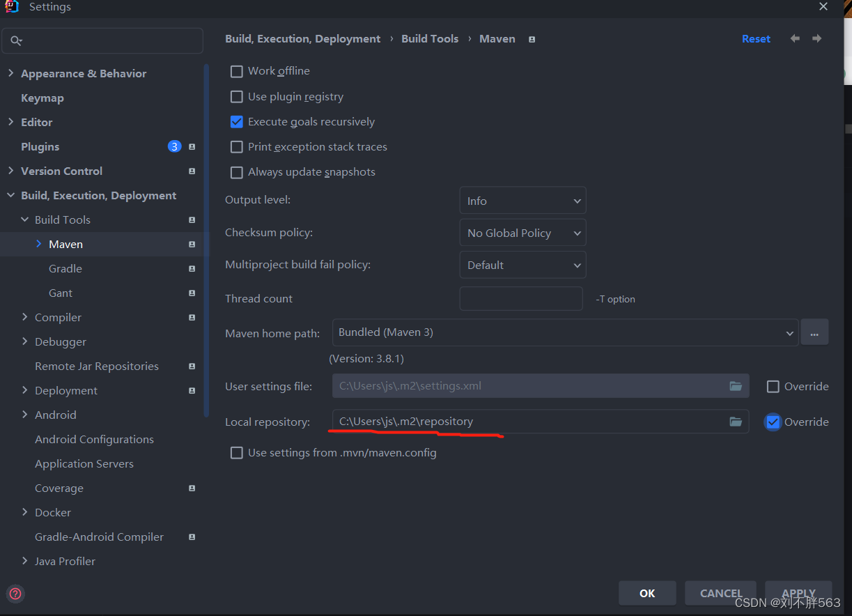The width and height of the screenshot is (852, 616).
Task: Click the search icon in settings search box
Action: point(17,41)
